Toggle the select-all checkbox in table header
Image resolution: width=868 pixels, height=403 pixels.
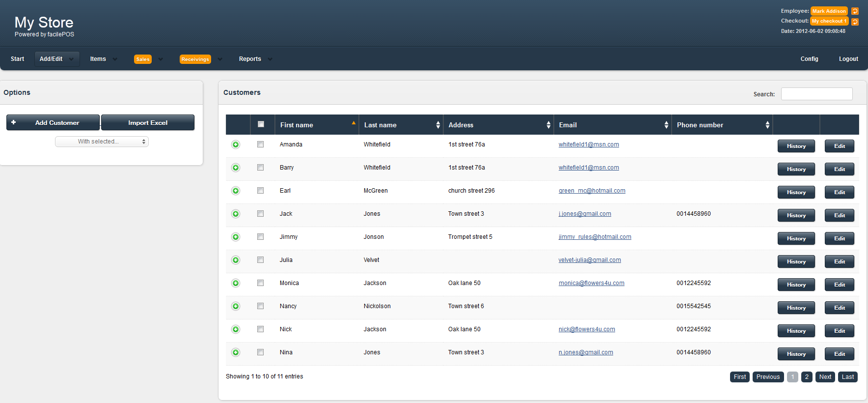coord(261,124)
